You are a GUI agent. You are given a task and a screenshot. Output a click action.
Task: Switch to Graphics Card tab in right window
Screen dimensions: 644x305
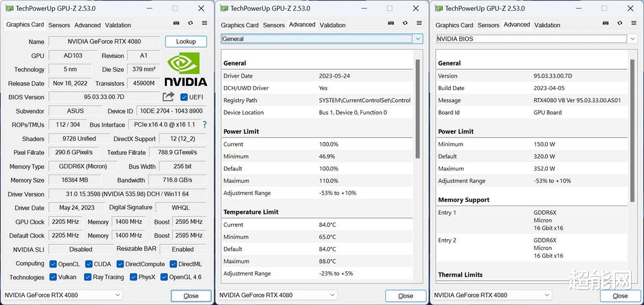[455, 25]
